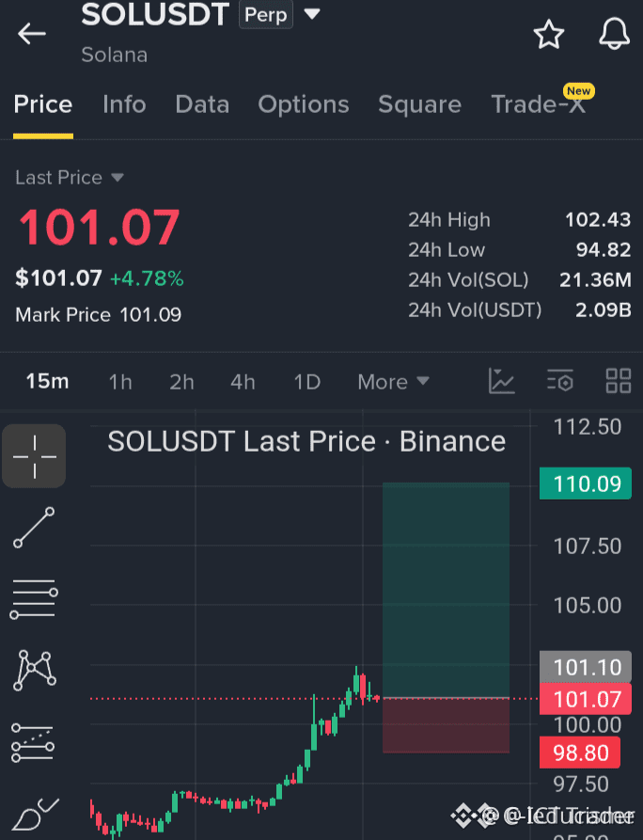Select the crosshair cursor tool
The image size is (643, 840).
[x=34, y=456]
